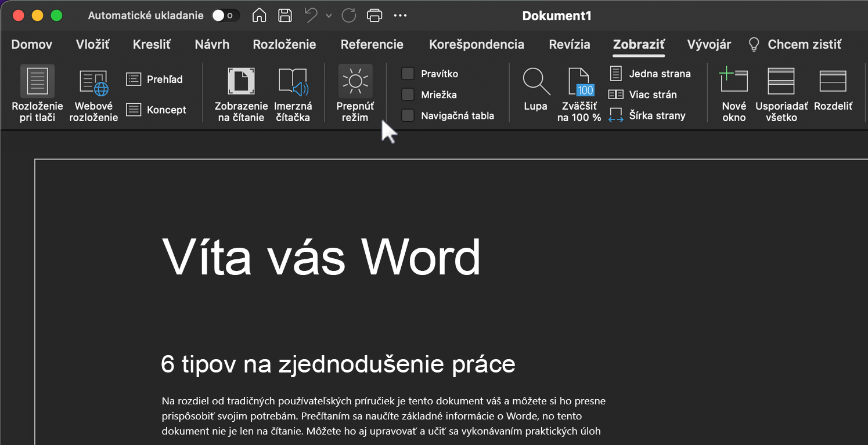Click in Chcem zistiť search field
This screenshot has height=445, width=868.
(804, 45)
